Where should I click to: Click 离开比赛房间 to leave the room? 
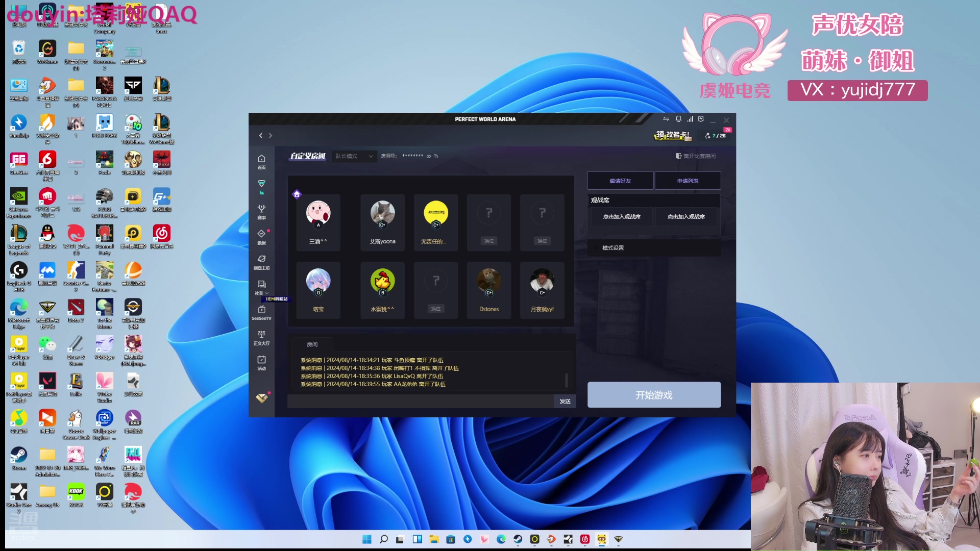[696, 156]
